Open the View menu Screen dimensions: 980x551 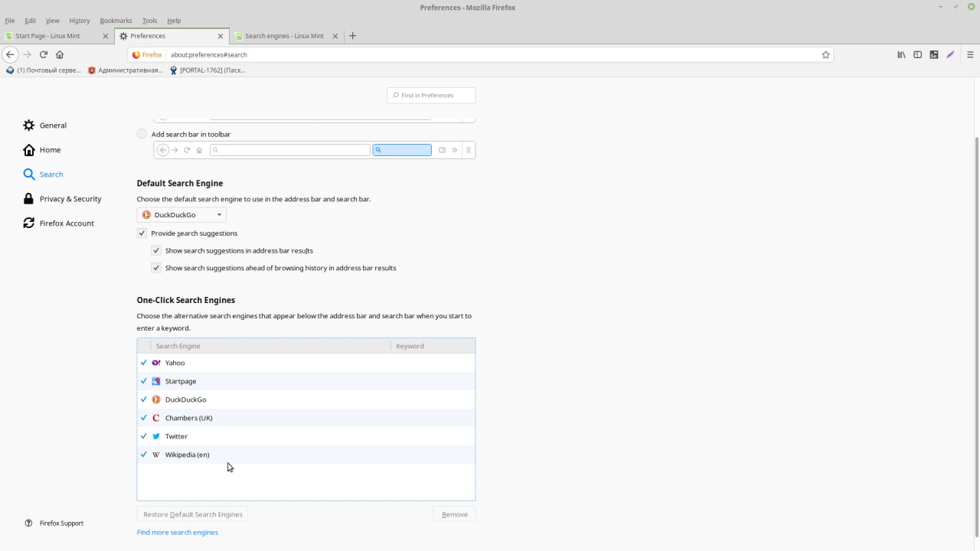pyautogui.click(x=52, y=21)
